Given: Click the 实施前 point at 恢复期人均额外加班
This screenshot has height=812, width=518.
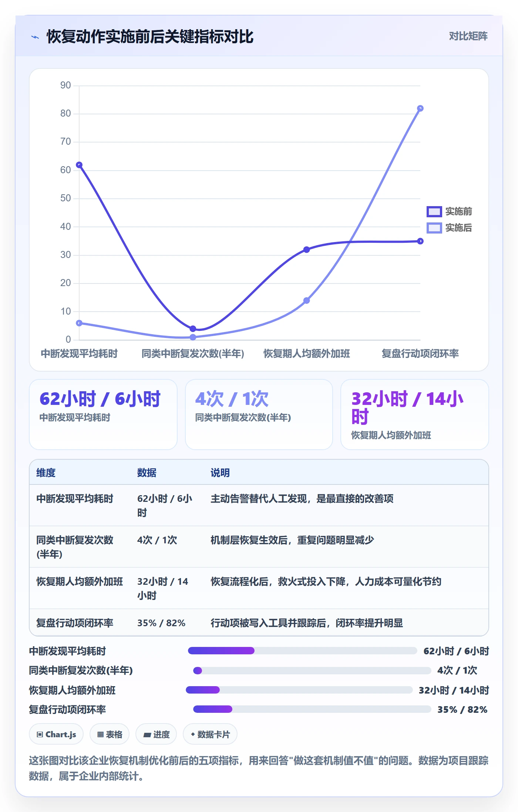Looking at the screenshot, I should tap(306, 249).
